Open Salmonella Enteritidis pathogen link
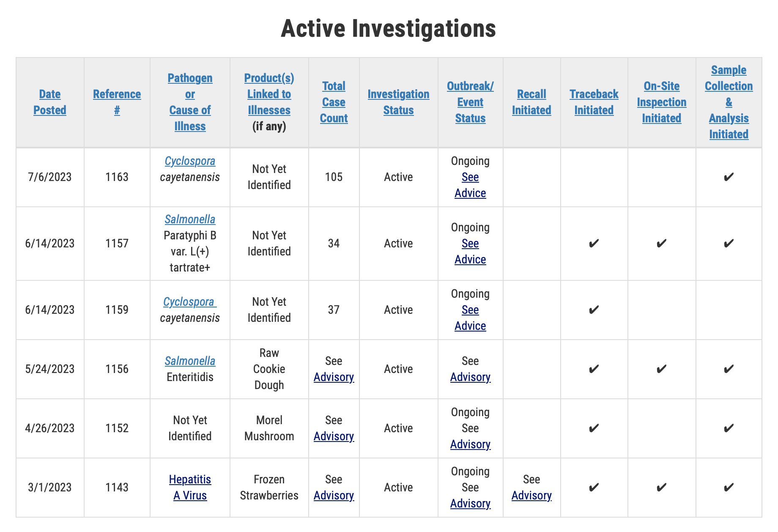 pos(190,361)
